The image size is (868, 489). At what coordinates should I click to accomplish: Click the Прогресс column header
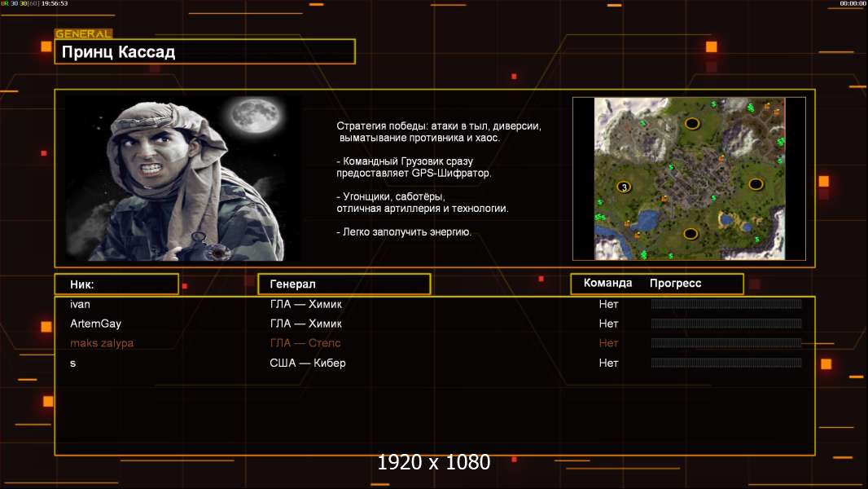tap(675, 284)
